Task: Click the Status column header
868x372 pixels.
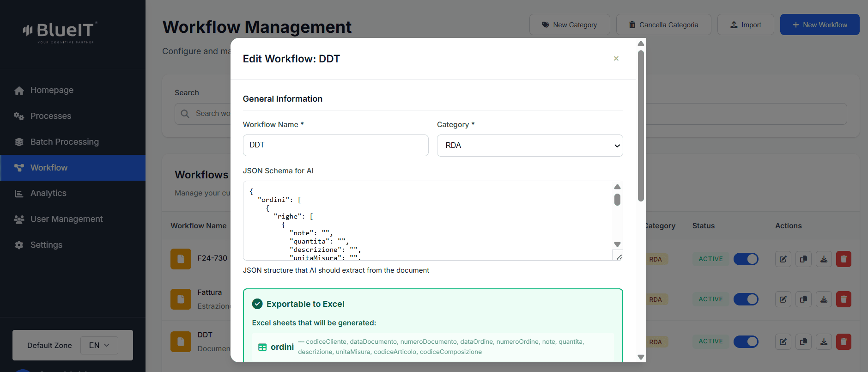Action: click(703, 226)
